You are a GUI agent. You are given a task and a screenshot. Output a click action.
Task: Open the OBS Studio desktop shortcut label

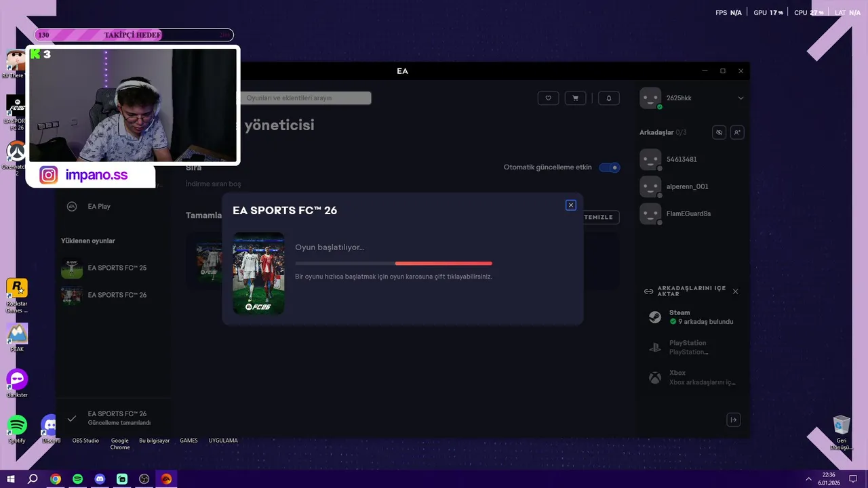[85, 441]
